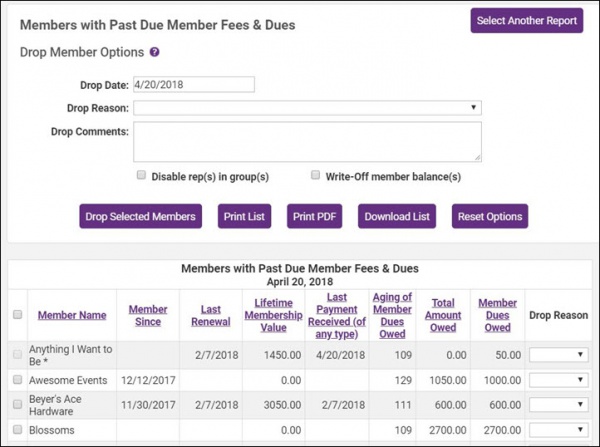
Task: Open Drop Reason dropdown for Blossoms row
Action: [559, 429]
